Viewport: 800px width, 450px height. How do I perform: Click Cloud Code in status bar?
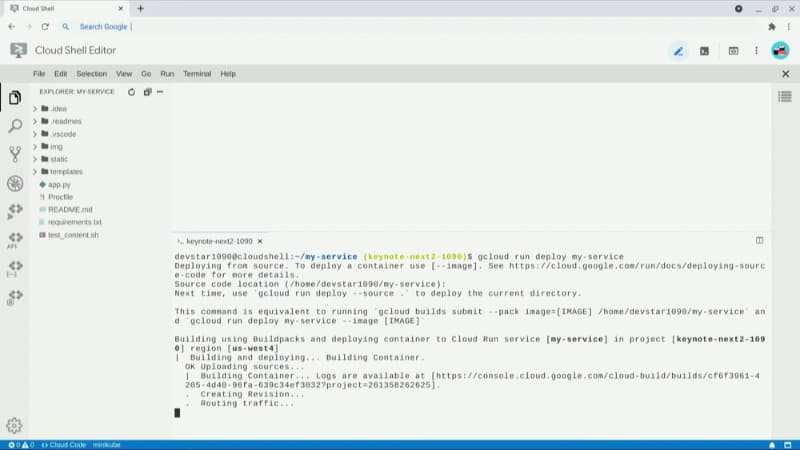[64, 445]
